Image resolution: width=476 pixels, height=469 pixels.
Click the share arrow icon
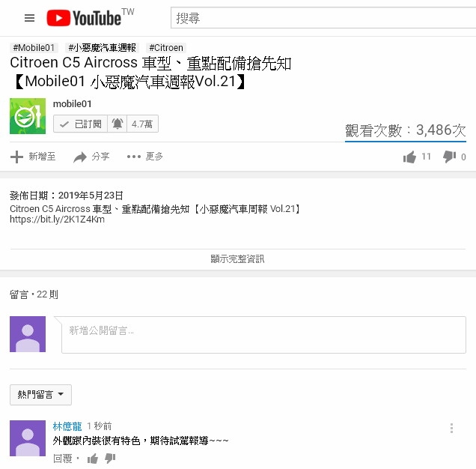point(80,157)
